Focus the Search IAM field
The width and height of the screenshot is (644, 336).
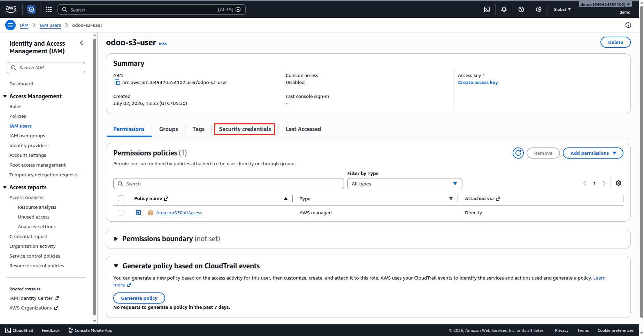point(46,68)
